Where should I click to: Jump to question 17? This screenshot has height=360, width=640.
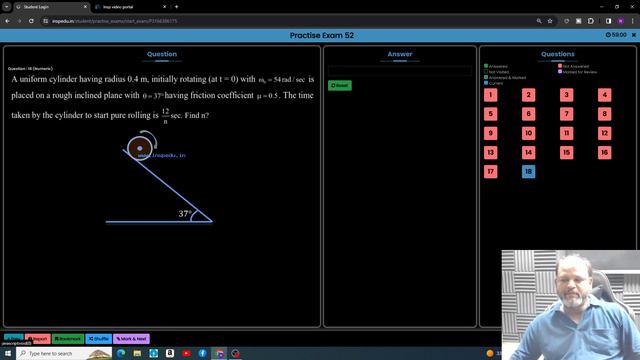(x=491, y=171)
